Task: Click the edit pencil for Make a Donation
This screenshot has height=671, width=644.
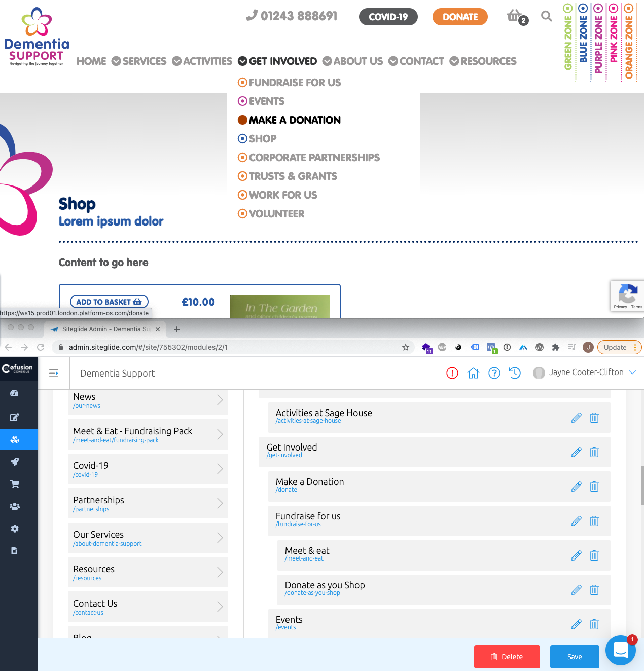Action: [576, 487]
